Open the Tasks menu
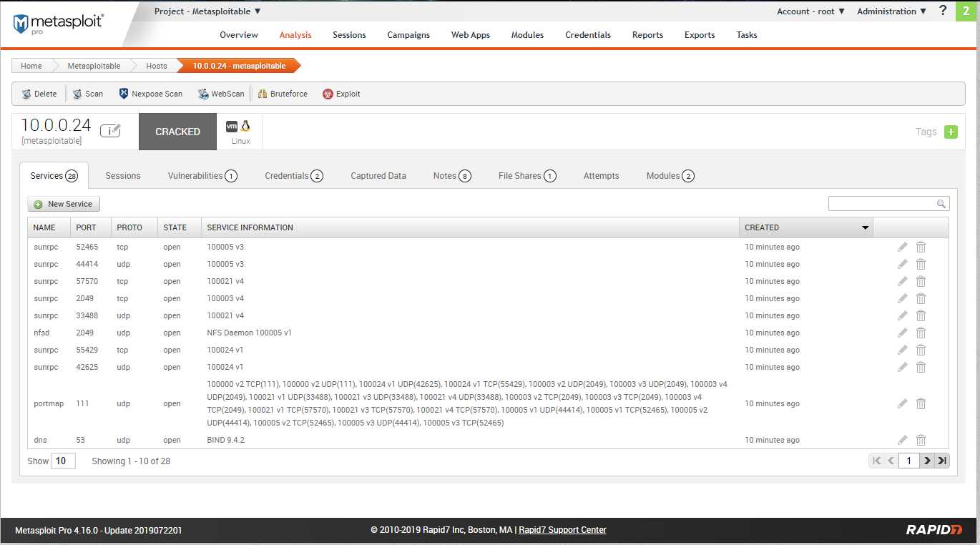 [747, 34]
